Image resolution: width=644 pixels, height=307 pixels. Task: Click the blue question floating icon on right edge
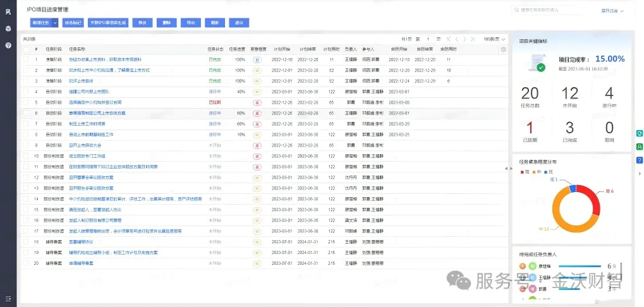(640, 160)
